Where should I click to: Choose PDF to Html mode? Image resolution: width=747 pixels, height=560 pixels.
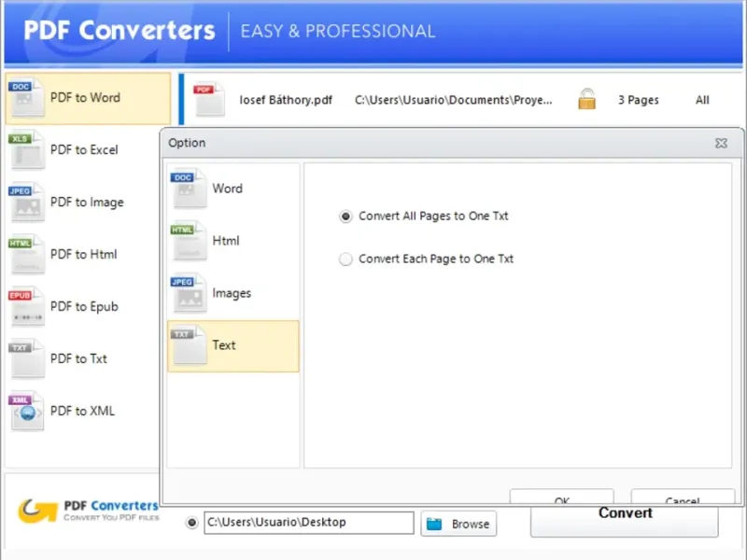point(83,254)
